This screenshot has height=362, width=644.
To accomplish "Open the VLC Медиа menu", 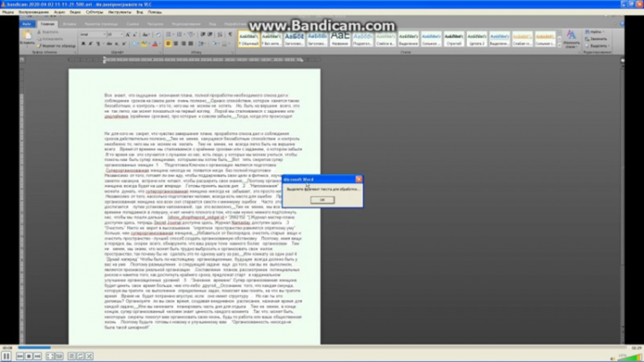I will 8,13.
